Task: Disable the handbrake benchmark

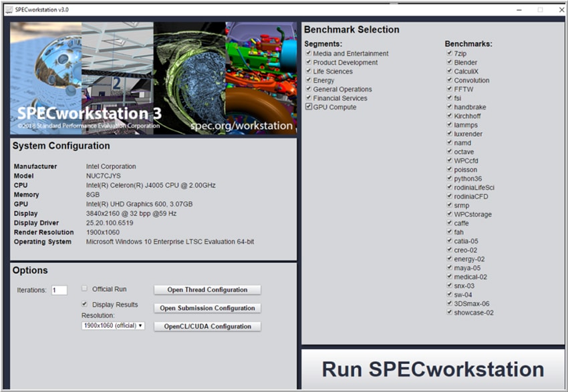Action: pos(450,107)
